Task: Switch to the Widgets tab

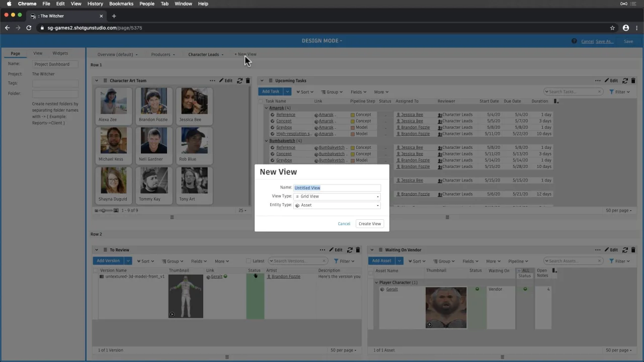Action: (60, 53)
